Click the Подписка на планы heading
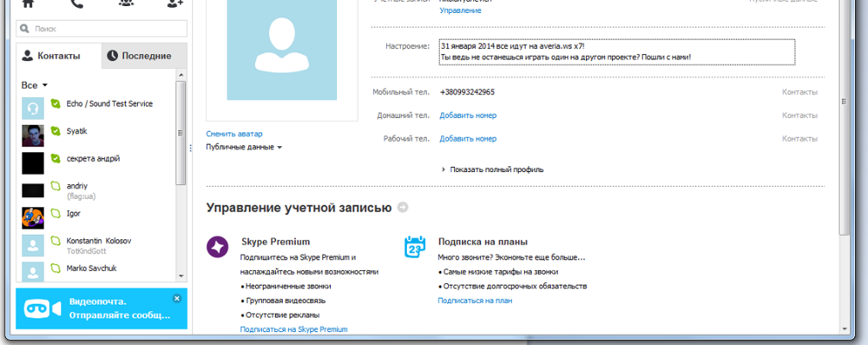Image resolution: width=868 pixels, height=345 pixels. (483, 242)
